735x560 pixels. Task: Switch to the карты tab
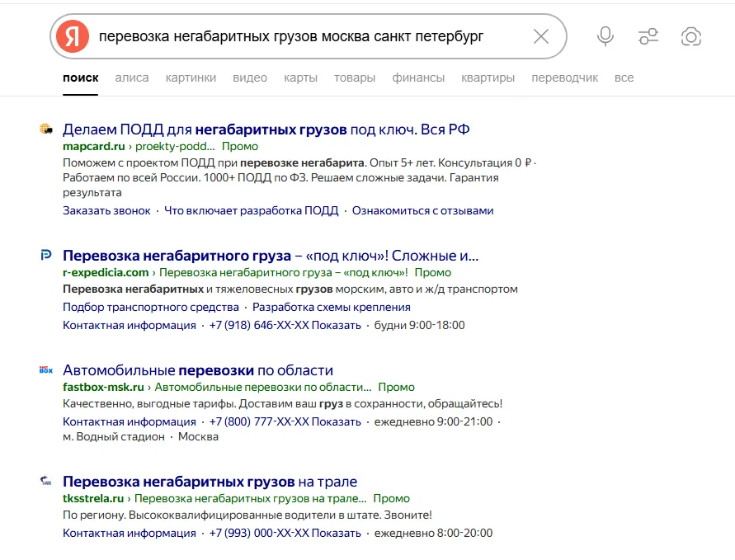[x=300, y=78]
